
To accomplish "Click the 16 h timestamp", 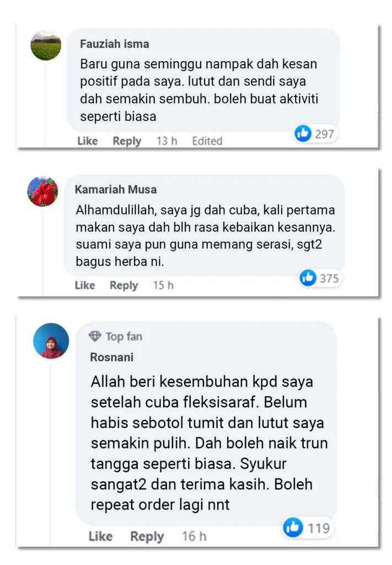I will [x=194, y=536].
